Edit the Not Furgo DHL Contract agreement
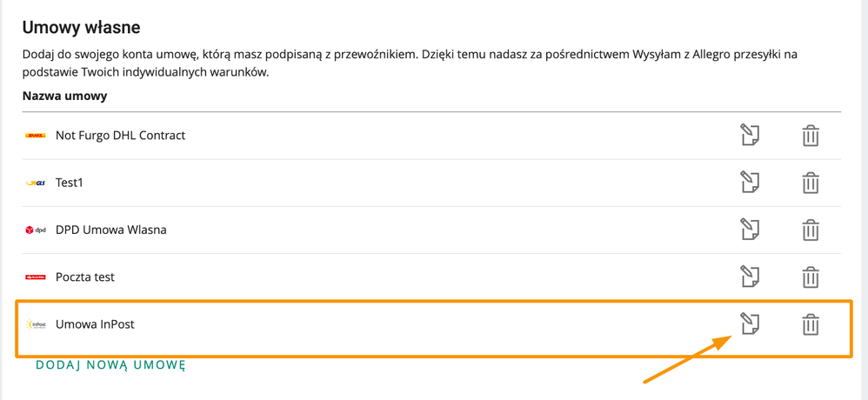Screen dimensions: 868x400 [x=750, y=135]
